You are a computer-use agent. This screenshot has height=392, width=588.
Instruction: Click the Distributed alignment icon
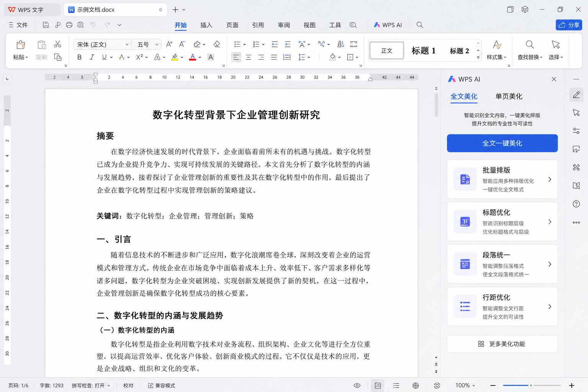tap(287, 57)
